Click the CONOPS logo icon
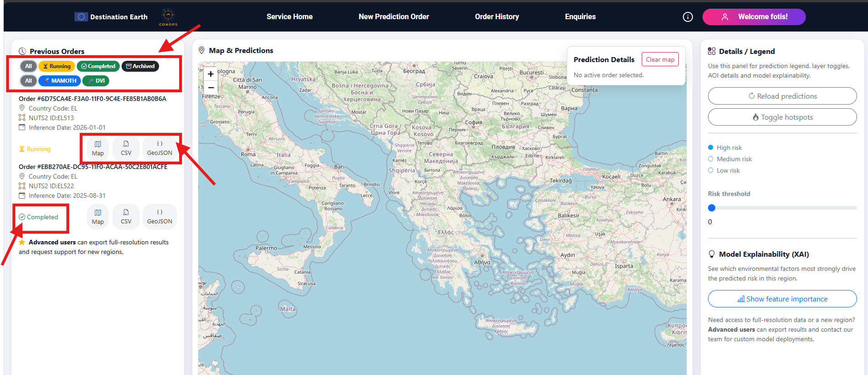 (168, 16)
